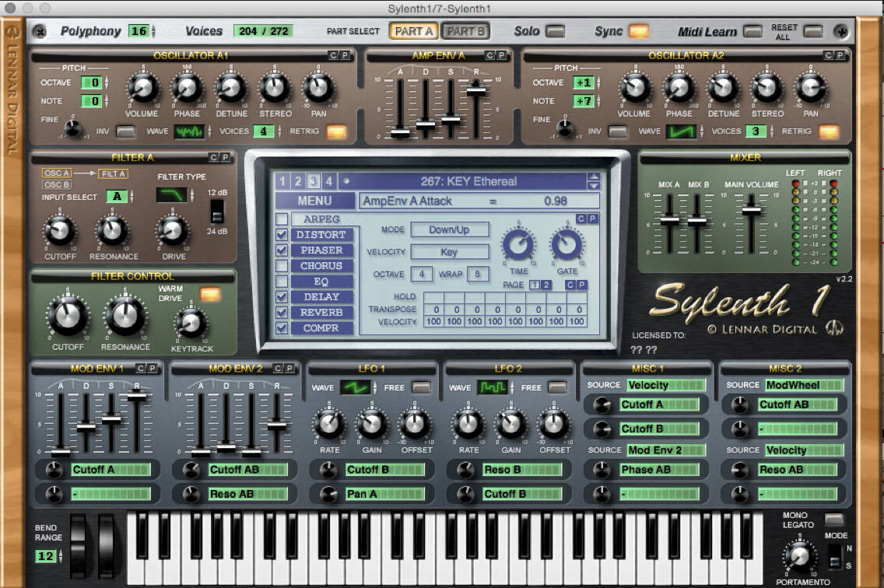The width and height of the screenshot is (884, 588).
Task: Click the Oscillator A1 Volume knob
Action: click(143, 89)
